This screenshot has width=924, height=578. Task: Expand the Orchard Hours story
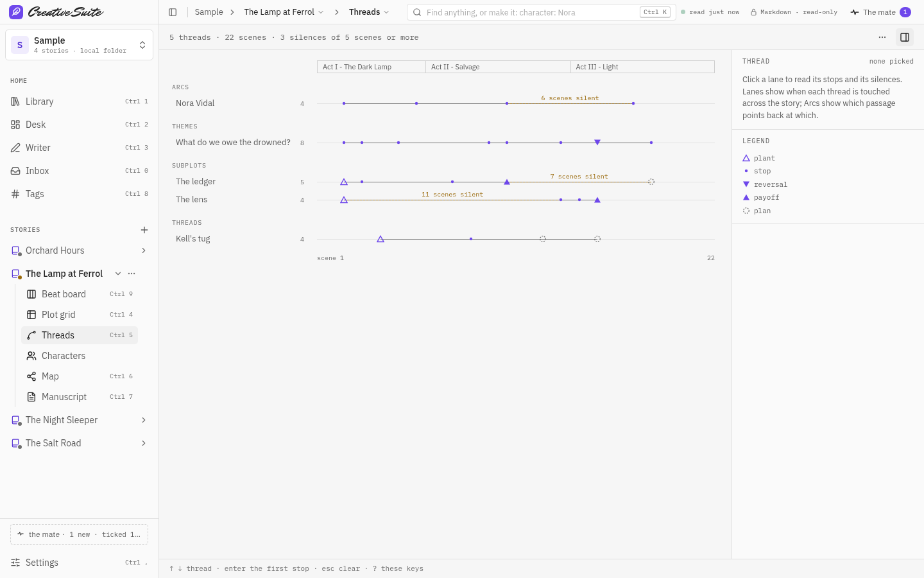tap(144, 250)
